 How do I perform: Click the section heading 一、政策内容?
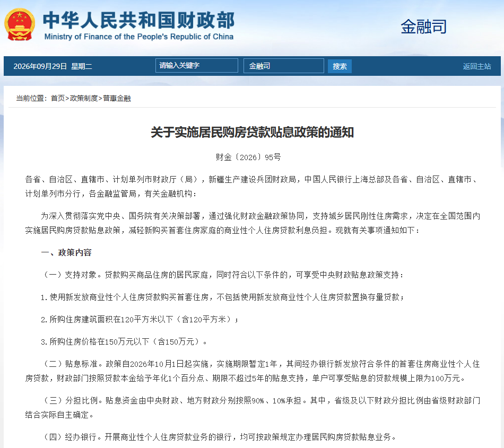66,252
